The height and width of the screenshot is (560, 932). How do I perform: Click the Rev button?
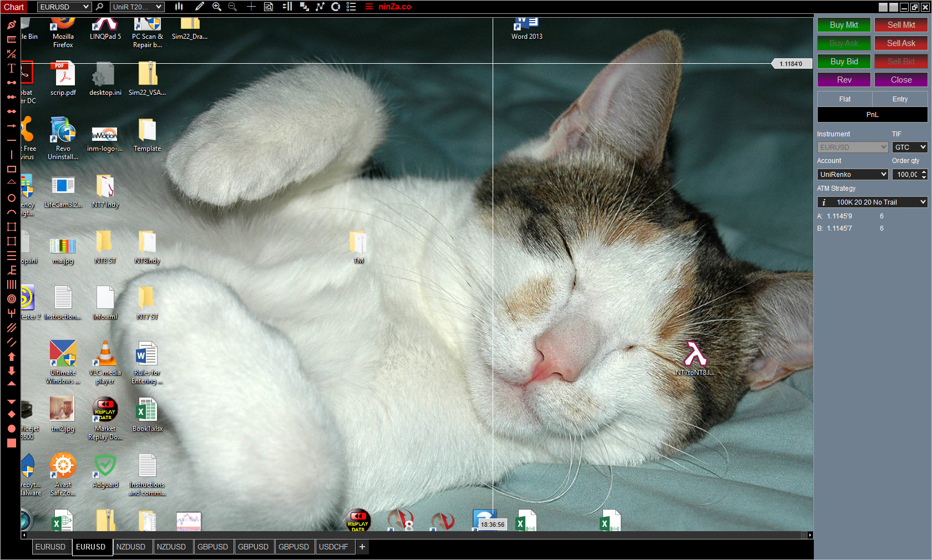pyautogui.click(x=844, y=80)
